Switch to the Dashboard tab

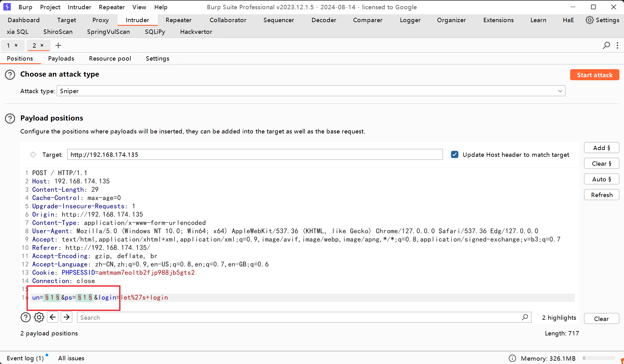coord(24,20)
